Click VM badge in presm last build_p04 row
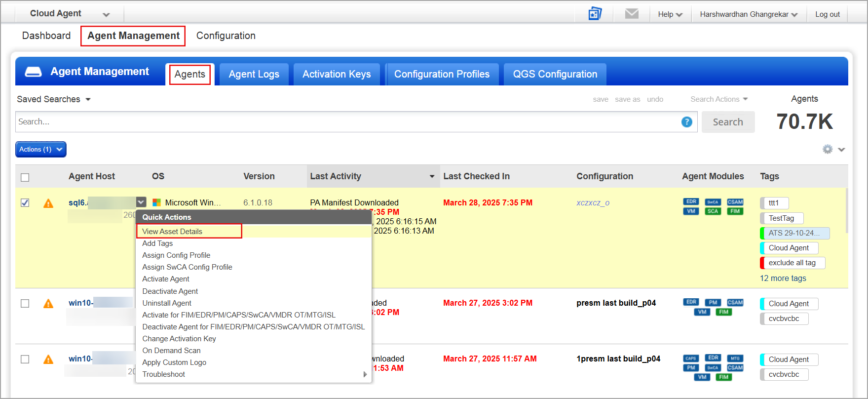Image resolution: width=868 pixels, height=399 pixels. tap(702, 312)
